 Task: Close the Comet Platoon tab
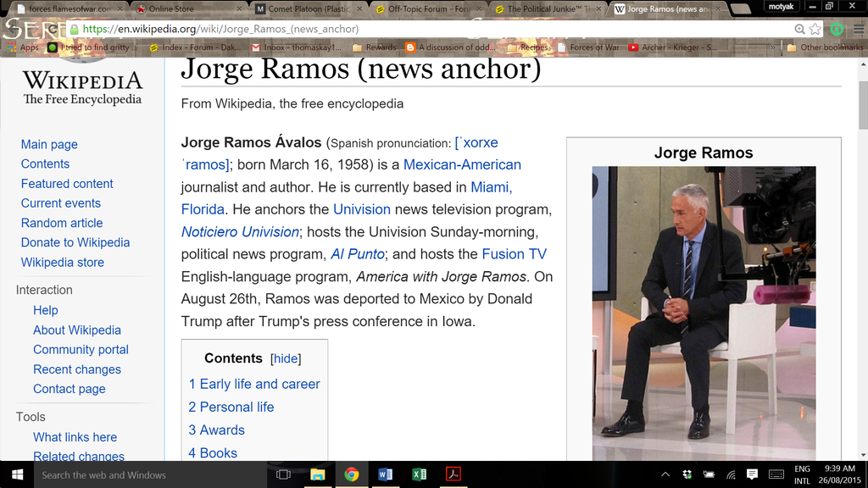tap(359, 8)
